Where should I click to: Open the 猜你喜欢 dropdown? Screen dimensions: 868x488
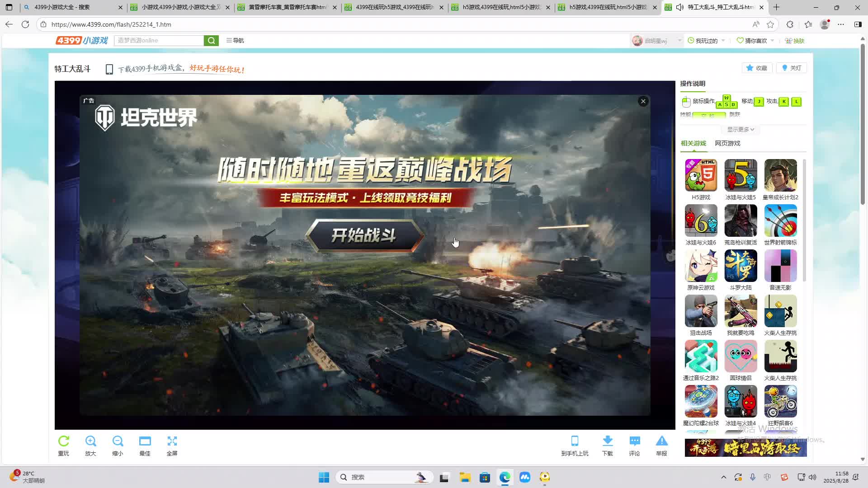(755, 41)
